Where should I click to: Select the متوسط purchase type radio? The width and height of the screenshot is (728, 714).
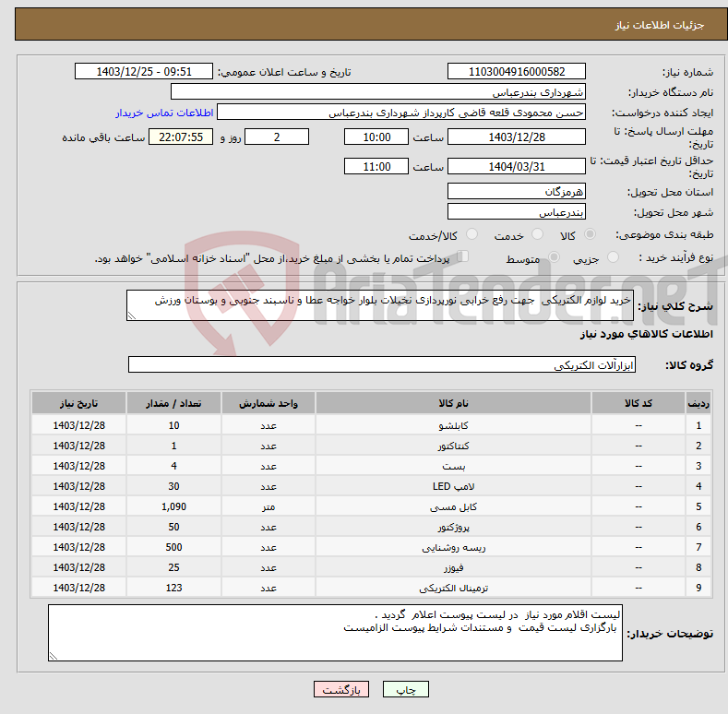pos(554,257)
